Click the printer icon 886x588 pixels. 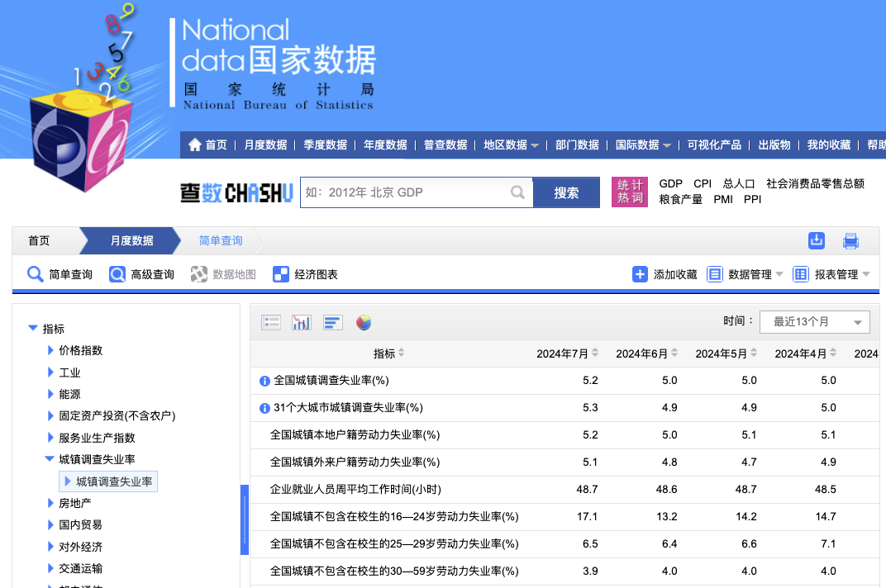point(850,241)
